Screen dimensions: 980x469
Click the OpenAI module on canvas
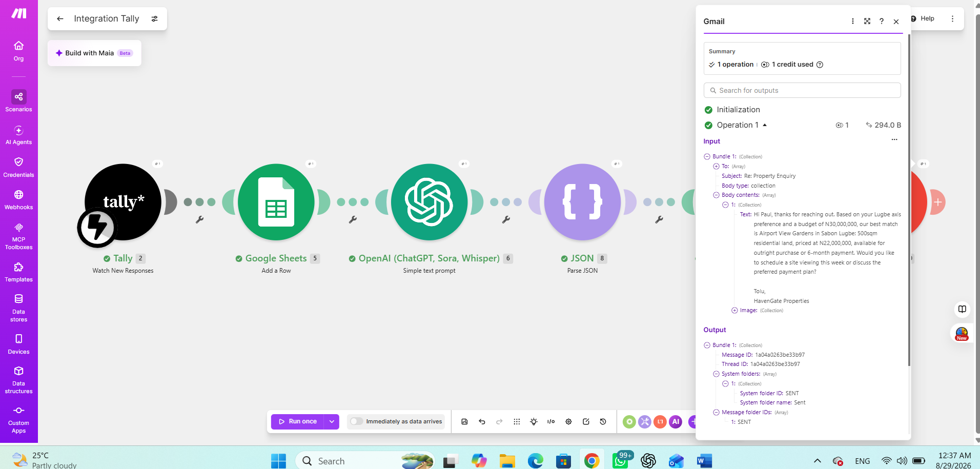click(x=430, y=202)
